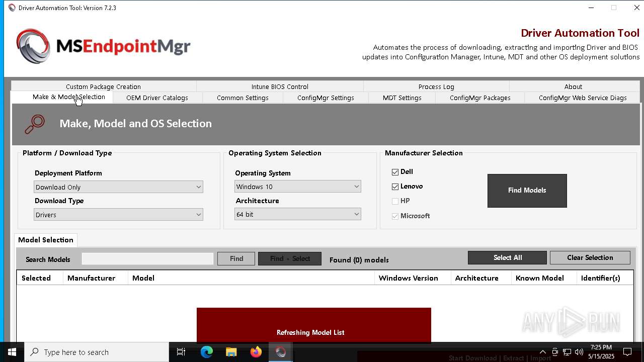Click the Identifier(s) column header
Image resolution: width=644 pixels, height=362 pixels.
[x=605, y=278]
